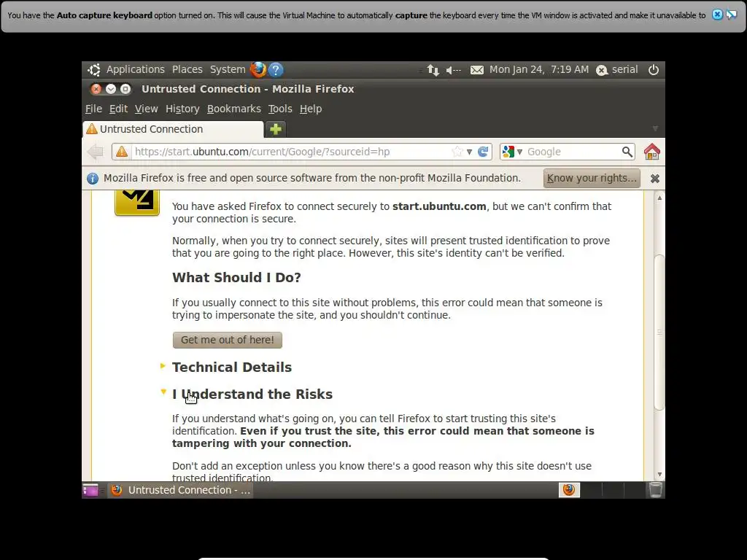Click the certificate warning icon
747x560 pixels.
pyautogui.click(x=137, y=203)
